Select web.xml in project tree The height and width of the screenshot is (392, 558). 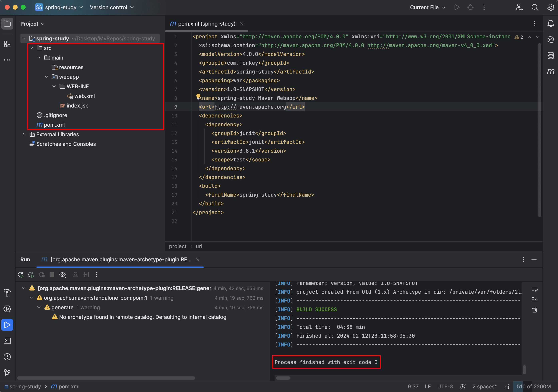coord(81,96)
